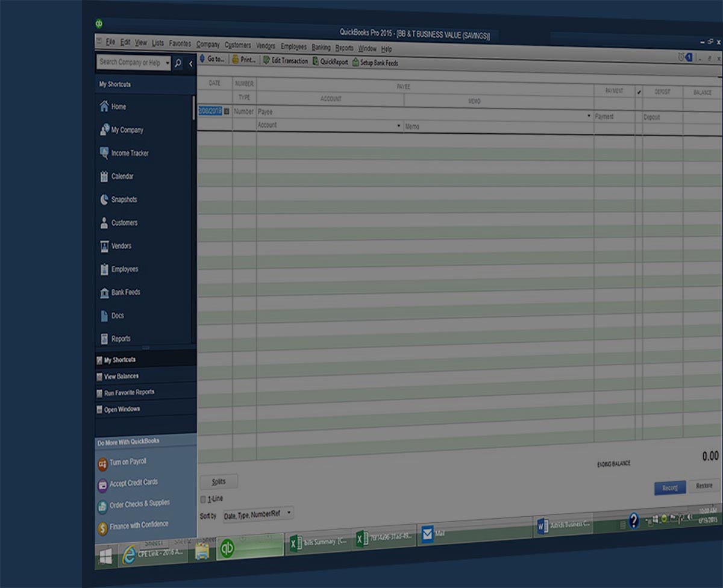Open the Banking menu

click(321, 47)
